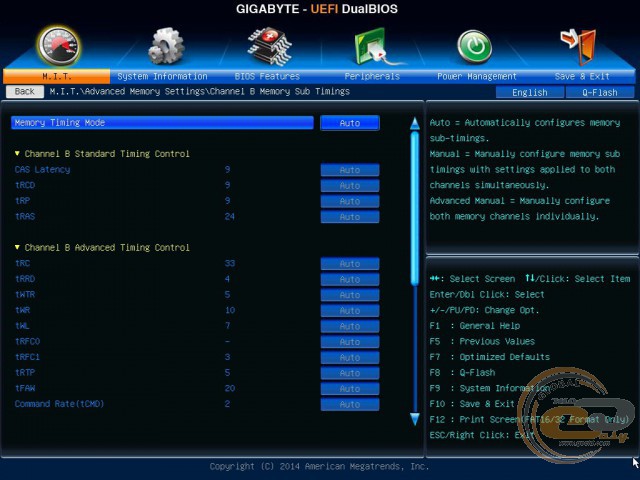The width and height of the screenshot is (640, 480).
Task: Open the tRAS Auto dropdown
Action: point(350,217)
